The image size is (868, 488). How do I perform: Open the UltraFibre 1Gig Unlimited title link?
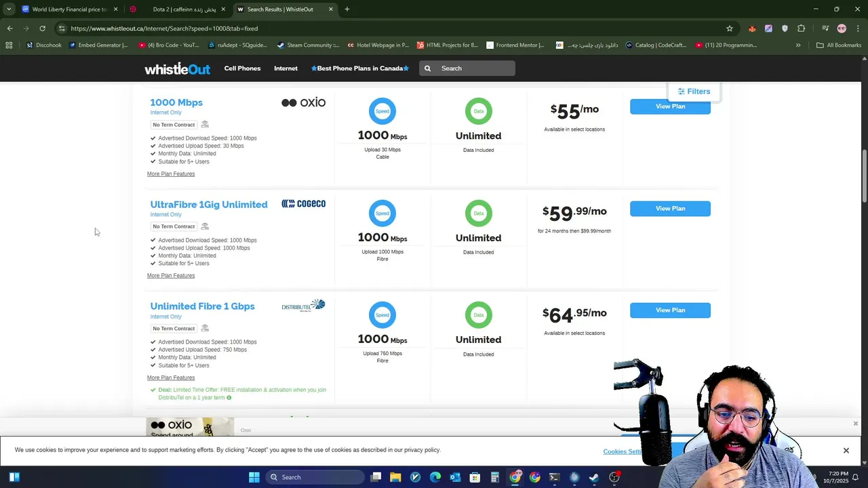[209, 205]
